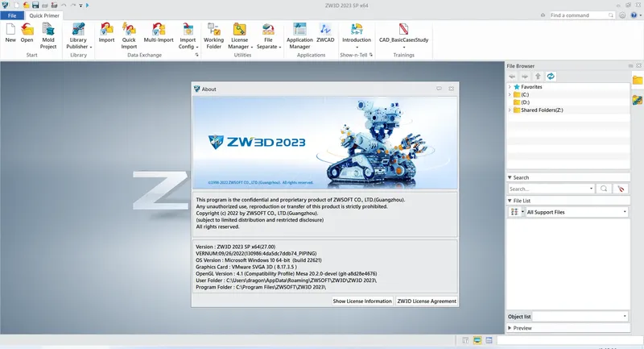Click the File Browser back arrow
This screenshot has width=644, height=349.
pos(512,77)
